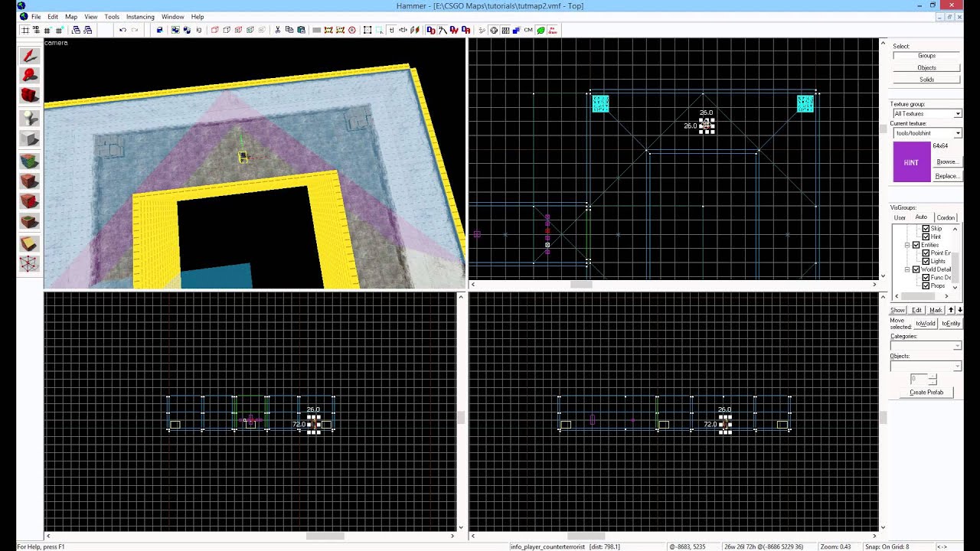Screen dimensions: 980x551
Task: Select the red arrow Selection tool
Action: coord(29,56)
